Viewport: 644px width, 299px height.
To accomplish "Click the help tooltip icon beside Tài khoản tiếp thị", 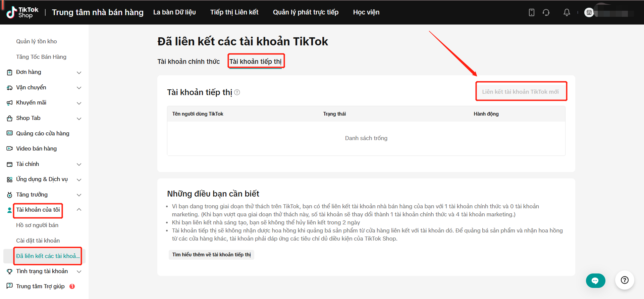I will [x=237, y=92].
